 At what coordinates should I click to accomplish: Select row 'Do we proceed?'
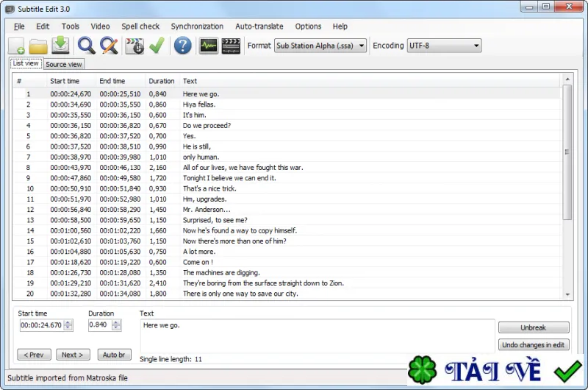coord(287,125)
